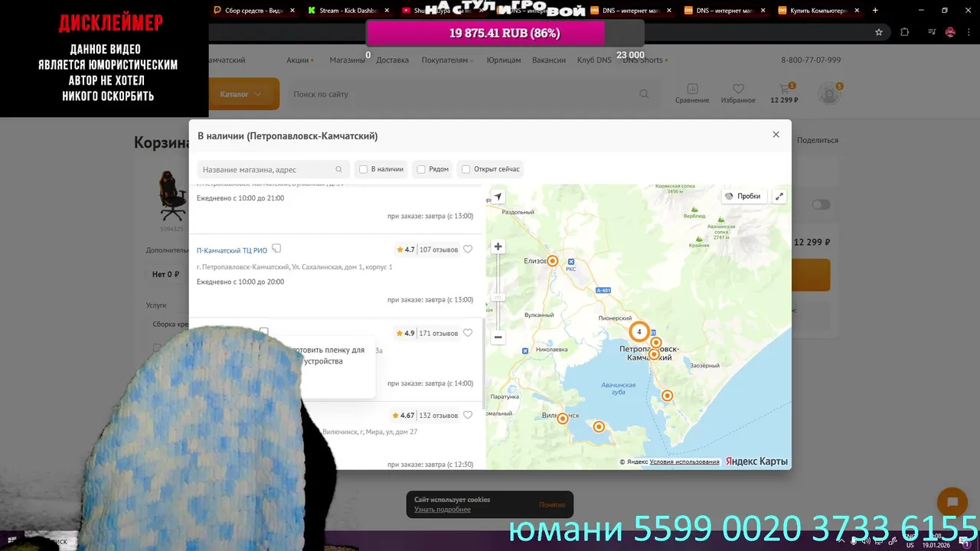Follow the 'Узнать подробнее' cookies link

tap(443, 510)
